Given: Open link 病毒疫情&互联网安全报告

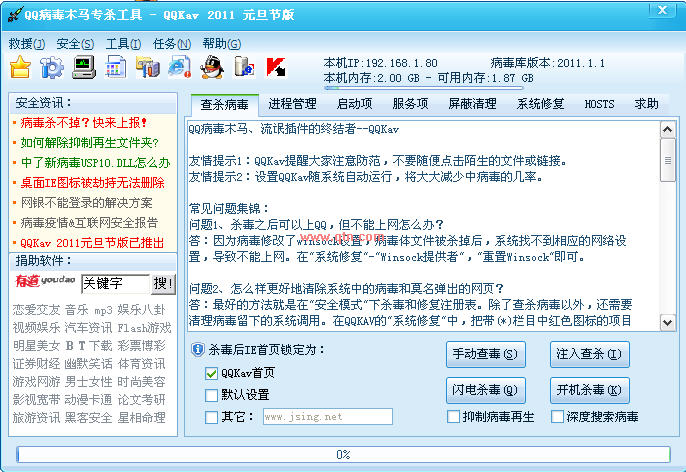Looking at the screenshot, I should click(89, 223).
